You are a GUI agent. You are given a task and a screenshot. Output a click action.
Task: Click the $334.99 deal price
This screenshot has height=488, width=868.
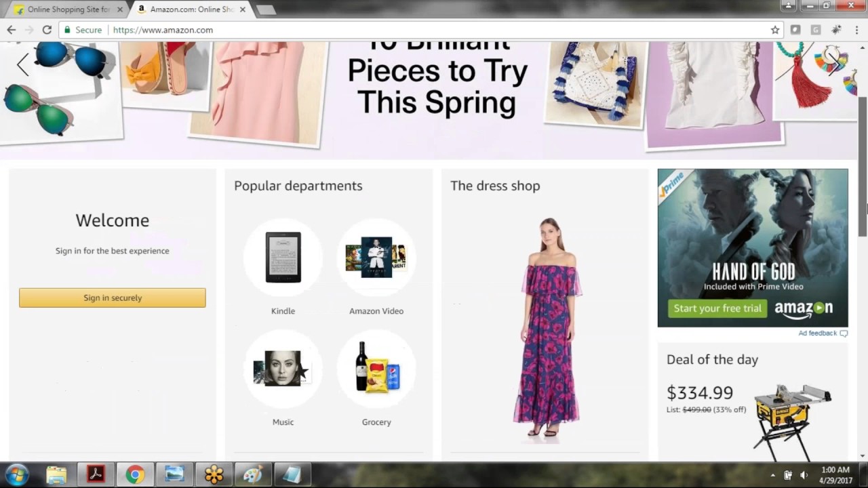(x=700, y=392)
